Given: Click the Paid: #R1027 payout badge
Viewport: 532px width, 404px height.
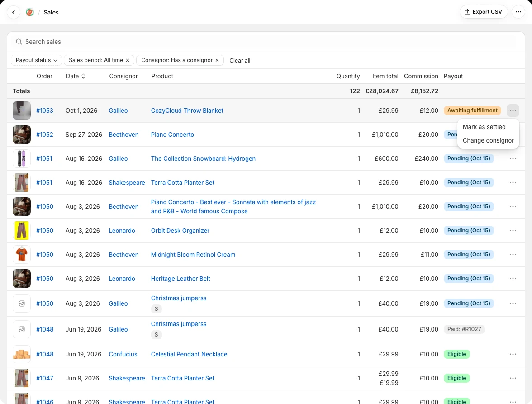Looking at the screenshot, I should (464, 329).
